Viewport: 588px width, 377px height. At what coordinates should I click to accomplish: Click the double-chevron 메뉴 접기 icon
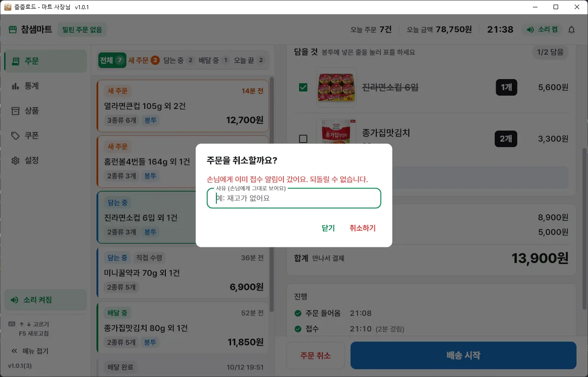click(14, 351)
